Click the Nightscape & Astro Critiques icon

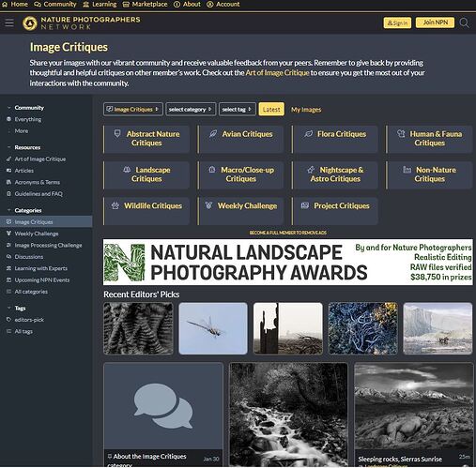(x=311, y=170)
